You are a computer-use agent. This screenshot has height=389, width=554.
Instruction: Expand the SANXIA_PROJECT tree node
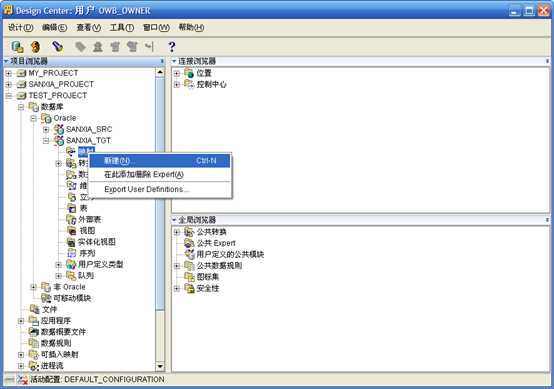tap(9, 84)
